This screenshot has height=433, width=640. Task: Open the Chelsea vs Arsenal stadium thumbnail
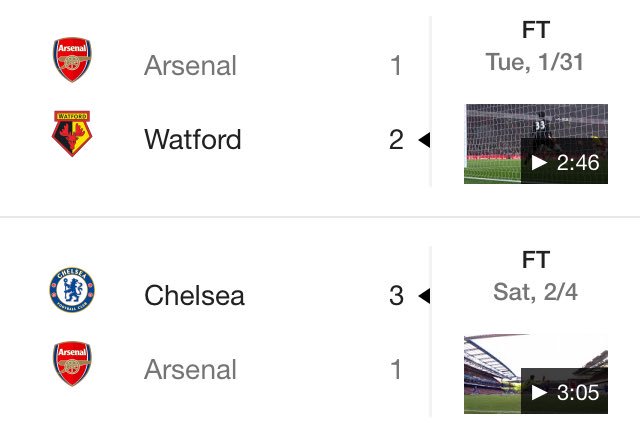[536, 374]
